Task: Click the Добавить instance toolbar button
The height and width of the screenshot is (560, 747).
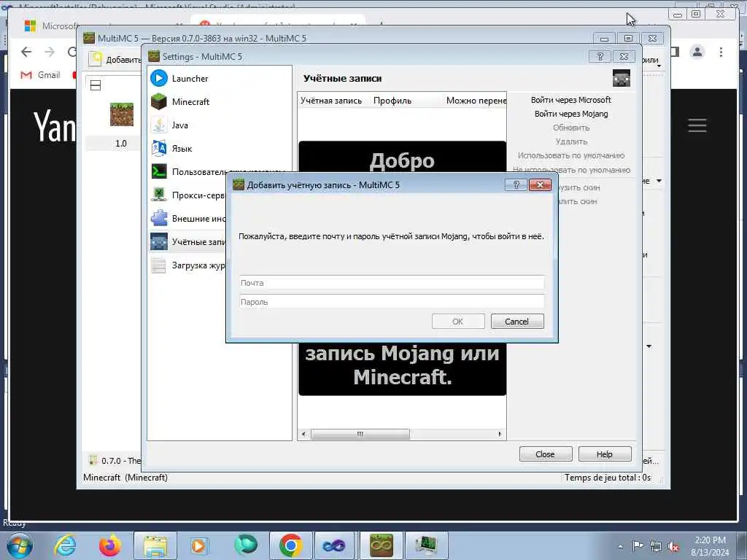Action: (115, 60)
